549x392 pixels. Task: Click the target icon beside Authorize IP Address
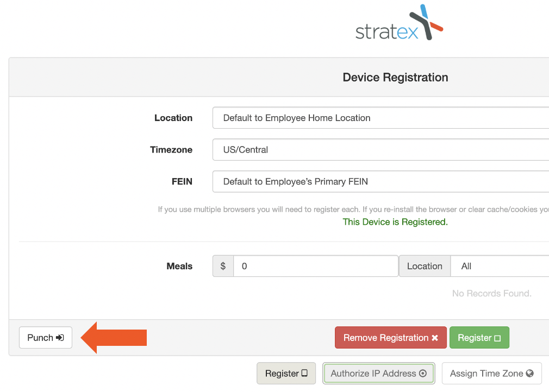(423, 374)
